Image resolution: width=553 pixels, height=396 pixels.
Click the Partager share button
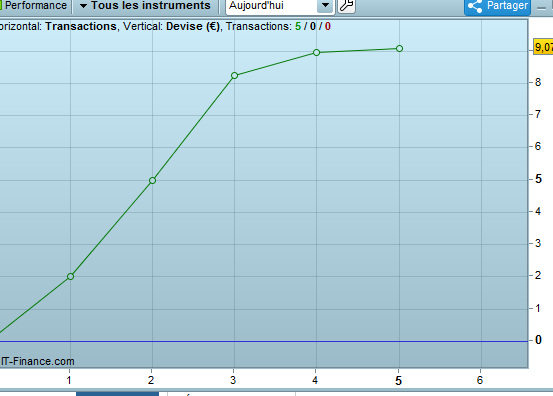click(x=498, y=7)
